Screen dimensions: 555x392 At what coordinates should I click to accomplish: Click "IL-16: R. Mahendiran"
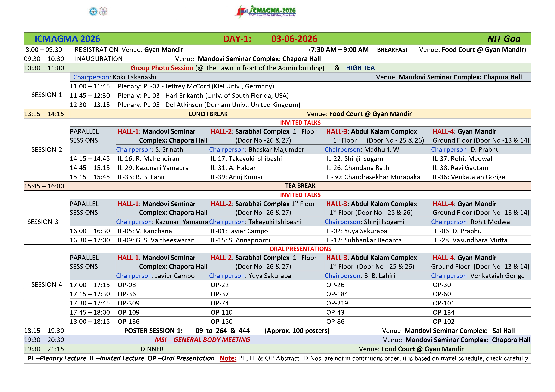(148, 159)
